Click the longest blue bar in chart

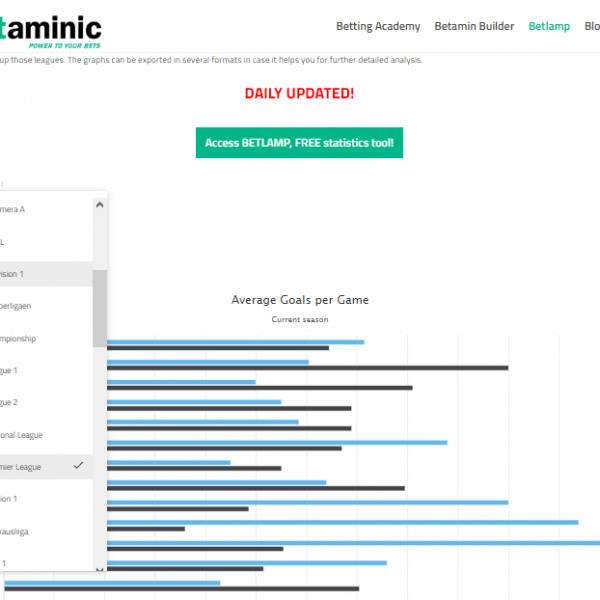click(354, 543)
